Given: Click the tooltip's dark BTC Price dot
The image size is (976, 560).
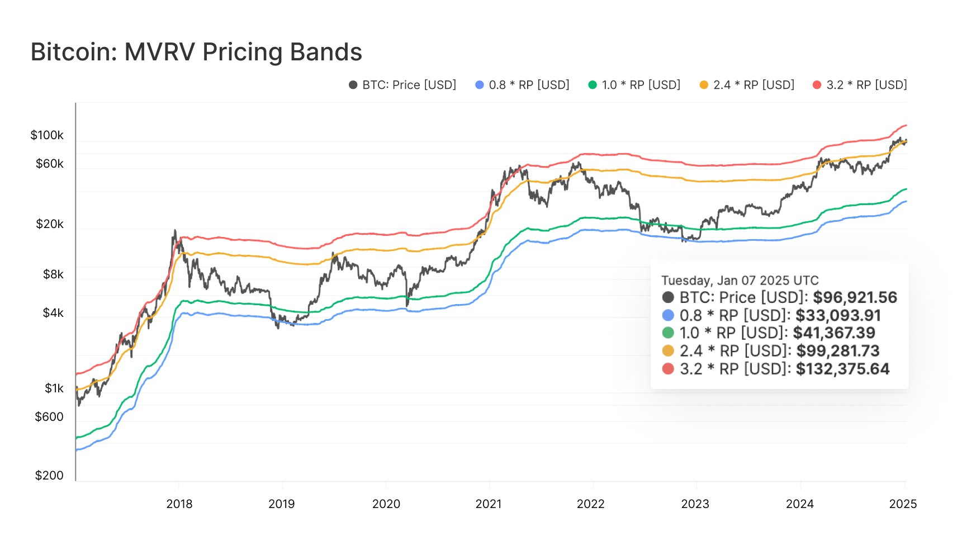Looking at the screenshot, I should click(668, 297).
